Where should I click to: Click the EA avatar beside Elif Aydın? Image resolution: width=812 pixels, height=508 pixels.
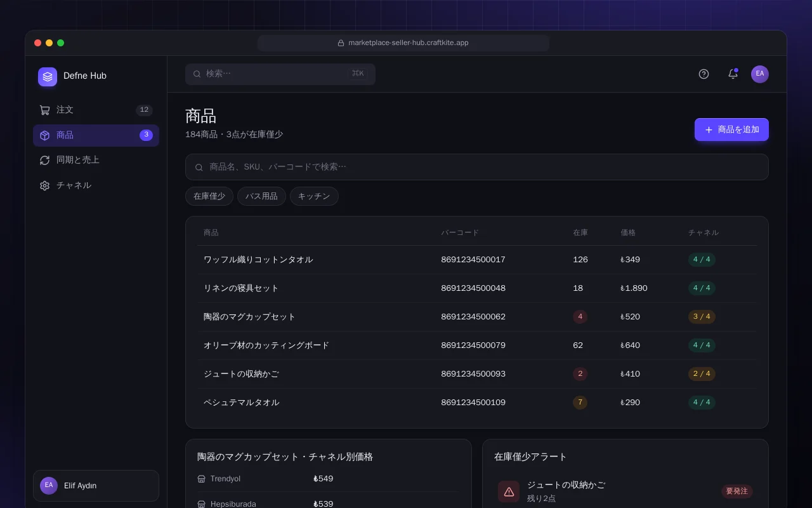tap(49, 486)
